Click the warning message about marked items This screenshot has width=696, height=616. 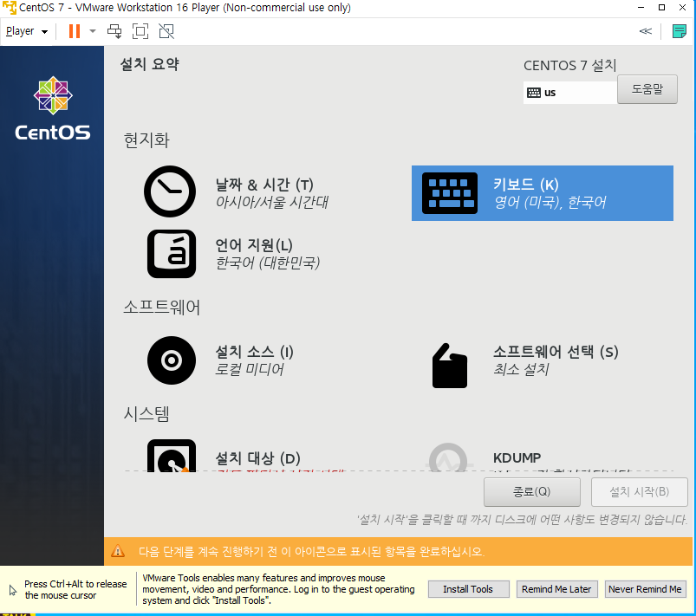311,552
